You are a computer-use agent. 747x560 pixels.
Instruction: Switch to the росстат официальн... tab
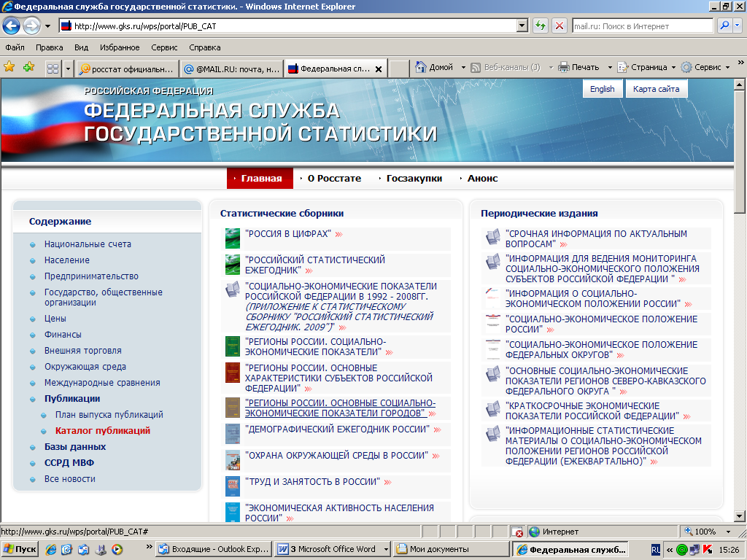pos(127,69)
